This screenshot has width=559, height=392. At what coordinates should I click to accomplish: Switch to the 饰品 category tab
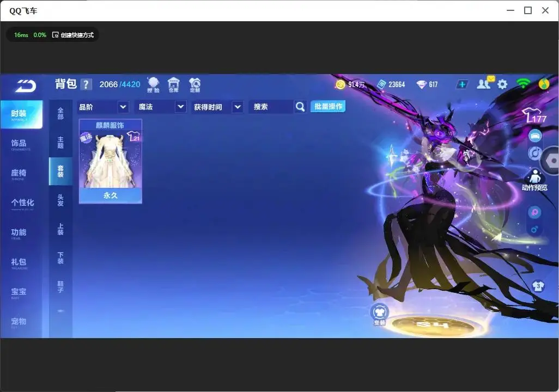19,144
